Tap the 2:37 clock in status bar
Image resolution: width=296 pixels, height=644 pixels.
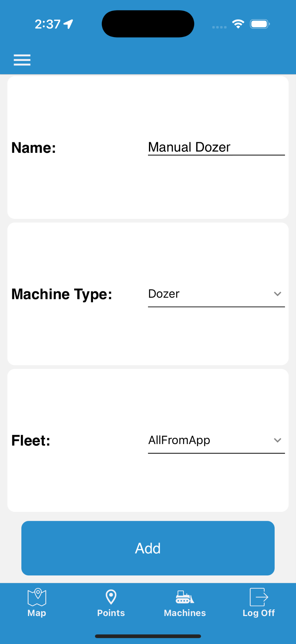[x=47, y=24]
